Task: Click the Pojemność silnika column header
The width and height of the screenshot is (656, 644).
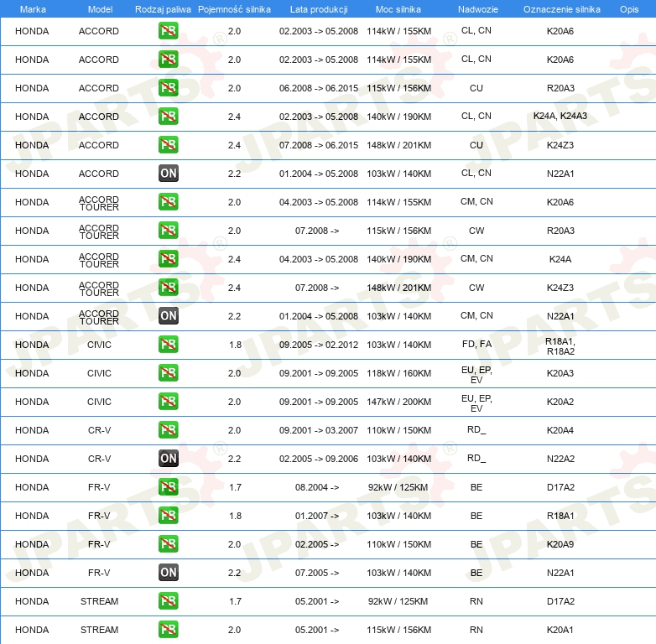Action: coord(234,9)
